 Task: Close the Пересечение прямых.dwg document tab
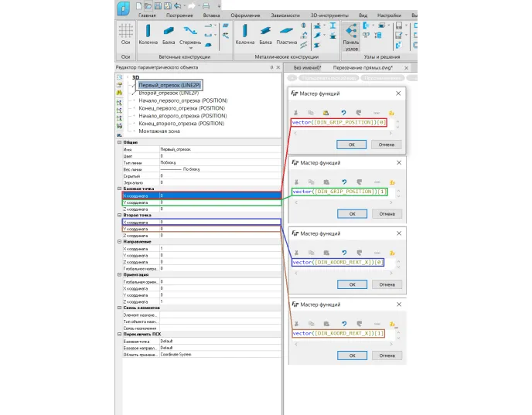[406, 68]
